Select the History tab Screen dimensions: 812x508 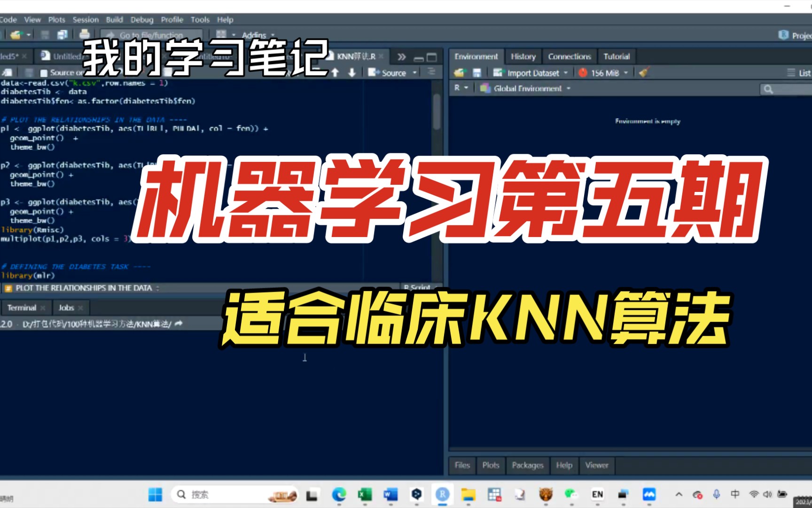pyautogui.click(x=523, y=56)
